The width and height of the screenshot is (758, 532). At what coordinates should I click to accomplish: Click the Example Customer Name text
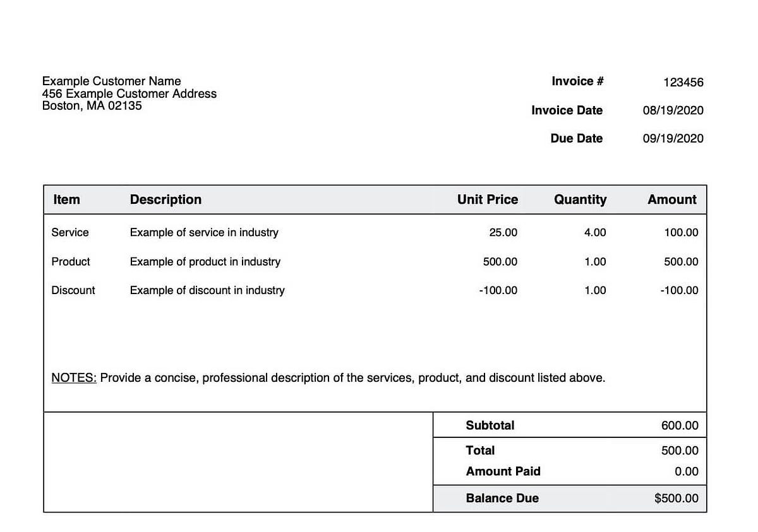111,81
